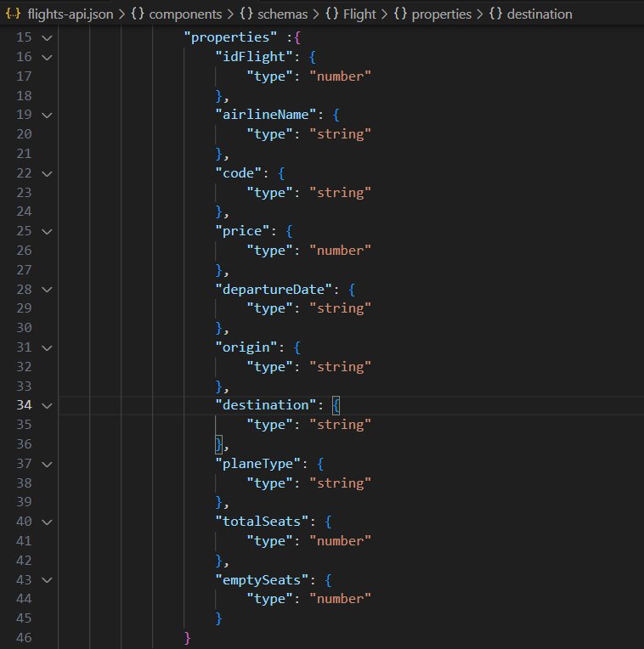Click line number 17 in the gutter
Image resolution: width=644 pixels, height=649 pixels.
(24, 76)
